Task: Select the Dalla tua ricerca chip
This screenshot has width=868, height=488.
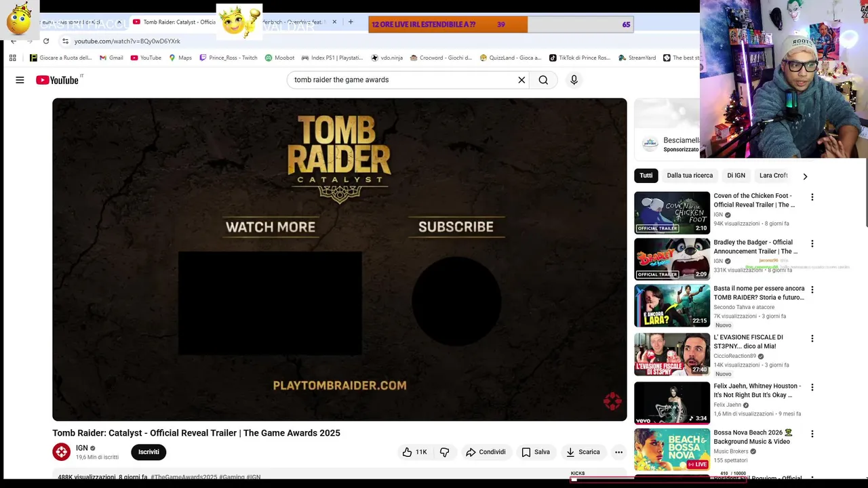Action: 690,176
